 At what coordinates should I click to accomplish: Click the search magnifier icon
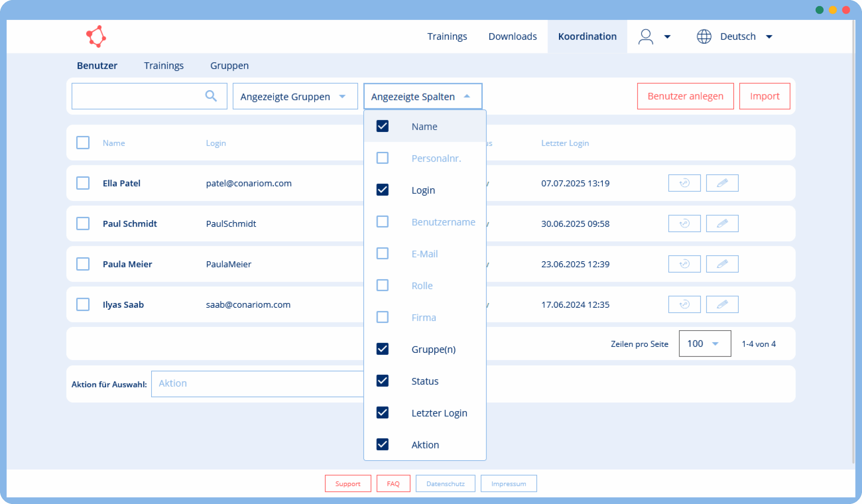coord(211,96)
